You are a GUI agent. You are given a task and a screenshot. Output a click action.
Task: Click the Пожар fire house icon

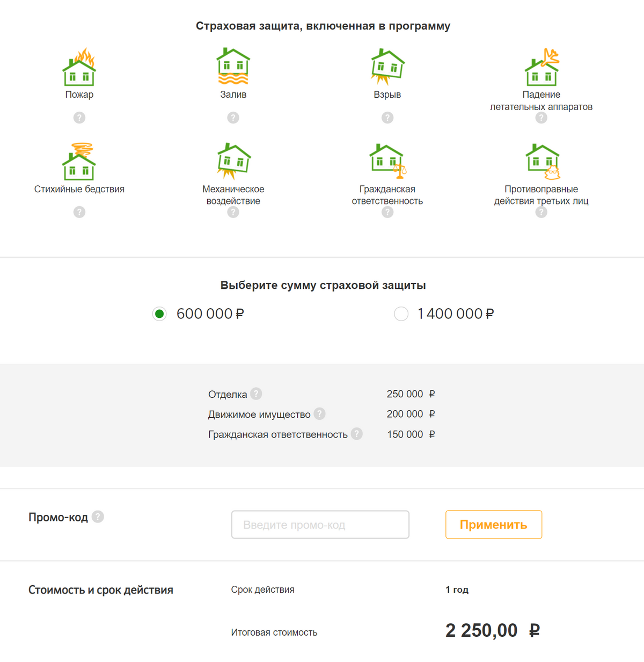click(79, 68)
